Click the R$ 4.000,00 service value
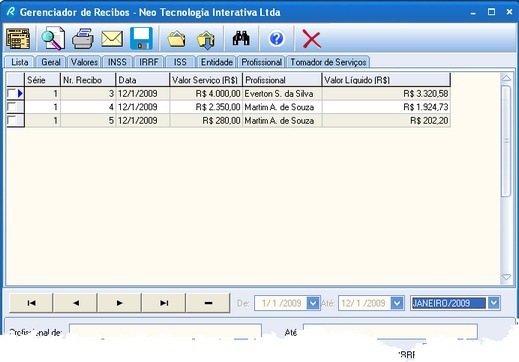This screenshot has height=362, width=519. 206,94
